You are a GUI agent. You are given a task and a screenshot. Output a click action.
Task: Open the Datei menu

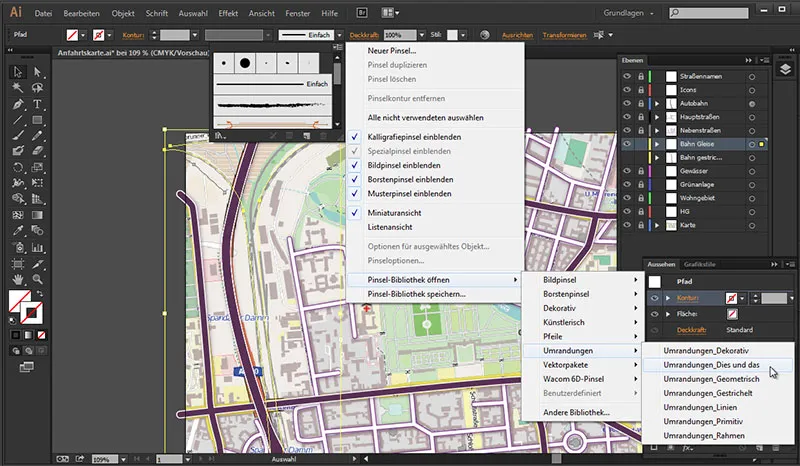click(43, 13)
